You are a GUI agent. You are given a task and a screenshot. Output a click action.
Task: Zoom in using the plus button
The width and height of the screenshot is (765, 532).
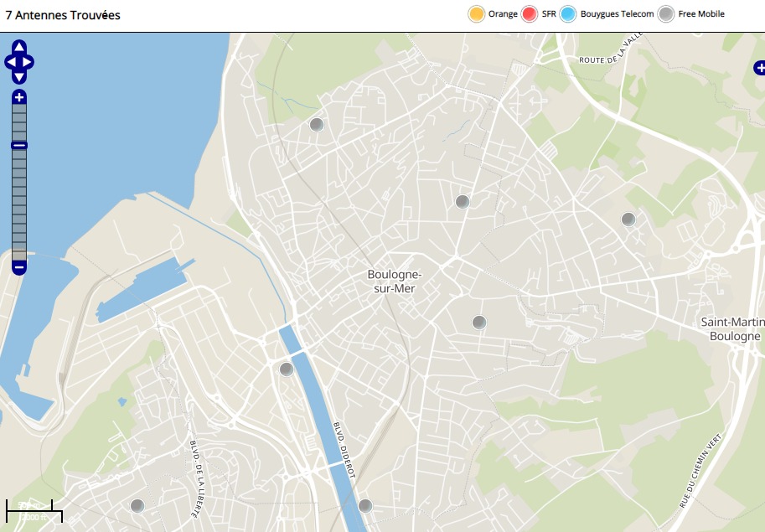(19, 97)
